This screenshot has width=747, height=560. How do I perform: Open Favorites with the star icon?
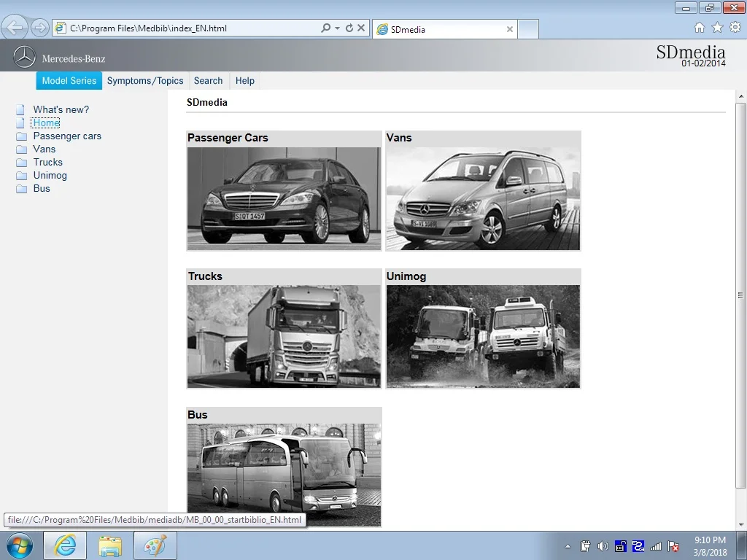click(718, 28)
